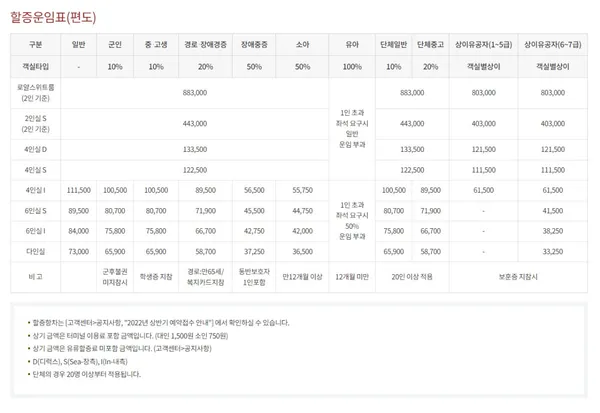Click the D(디럭스), S(Sea-창측) legend note
Screen dimensions: 600x413
pos(80,361)
